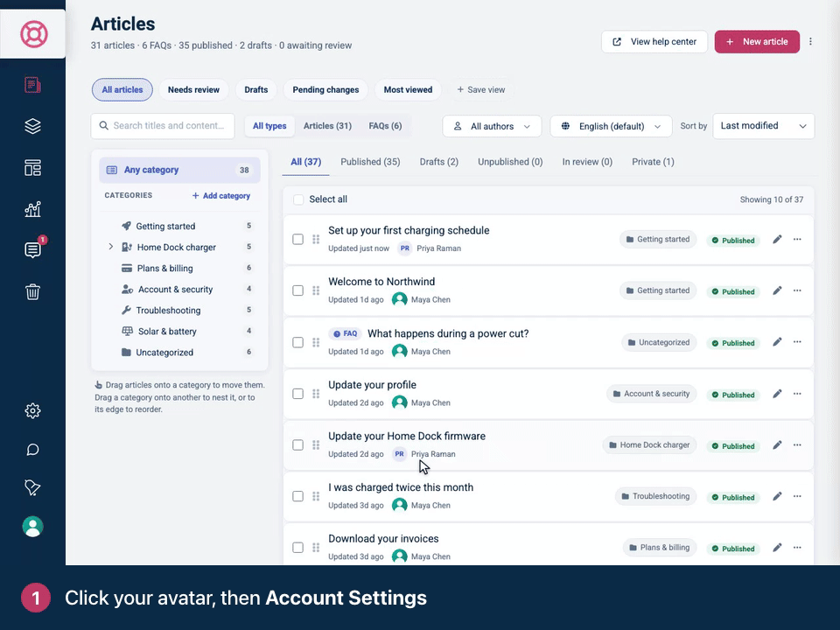840x630 pixels.
Task: Click the drag handle of 'Update your profile'
Action: pos(316,394)
